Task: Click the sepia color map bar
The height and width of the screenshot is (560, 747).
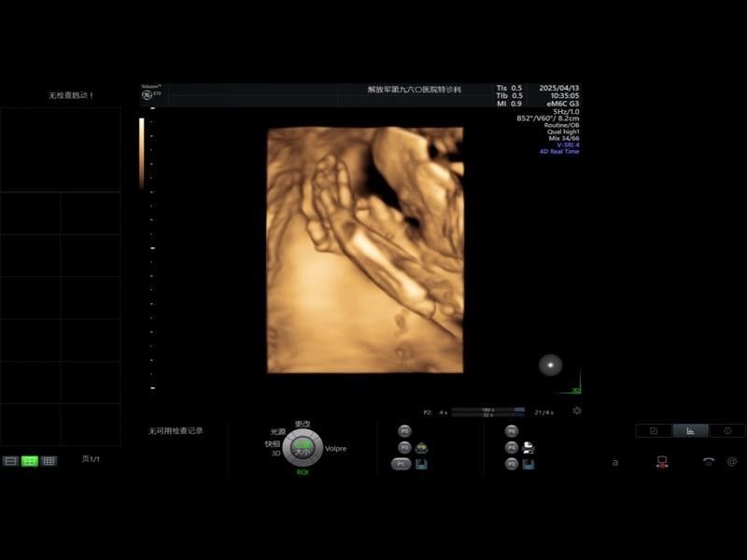Action: (142, 153)
